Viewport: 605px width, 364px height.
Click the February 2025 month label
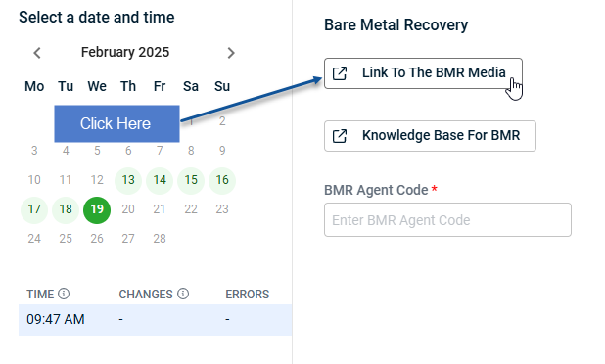tap(125, 52)
